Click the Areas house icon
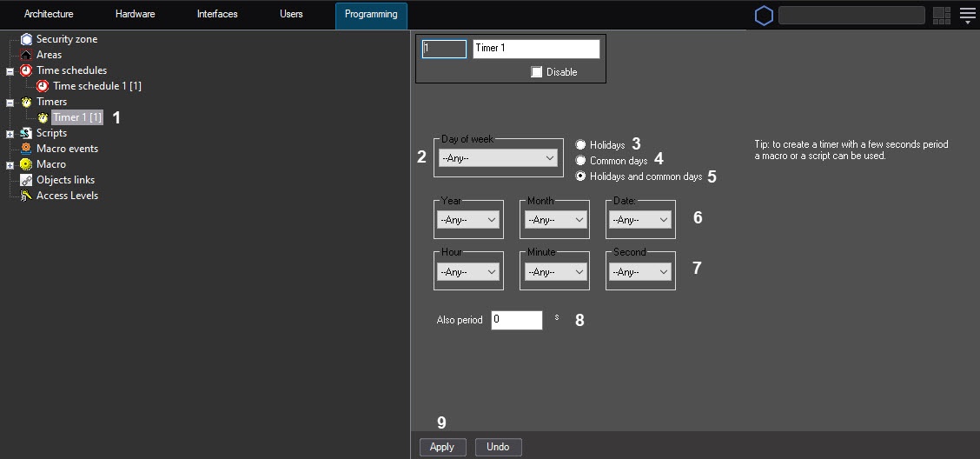The width and height of the screenshot is (980, 459). coord(26,55)
